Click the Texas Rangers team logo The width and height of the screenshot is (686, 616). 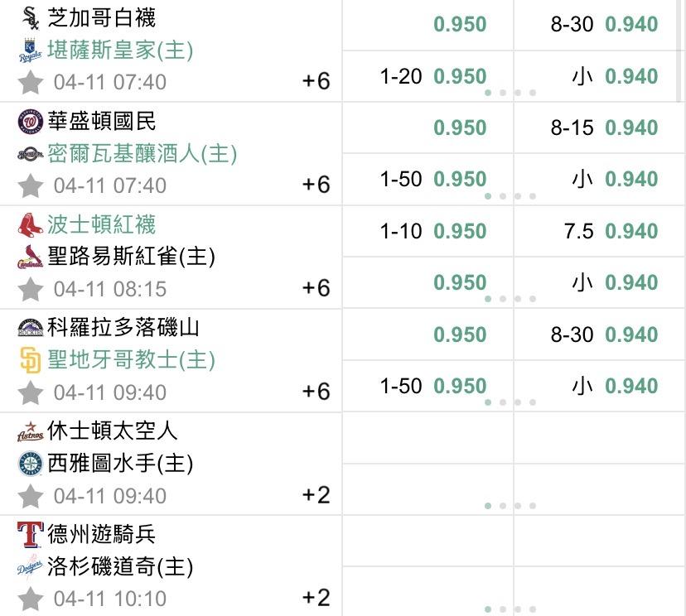[31, 535]
